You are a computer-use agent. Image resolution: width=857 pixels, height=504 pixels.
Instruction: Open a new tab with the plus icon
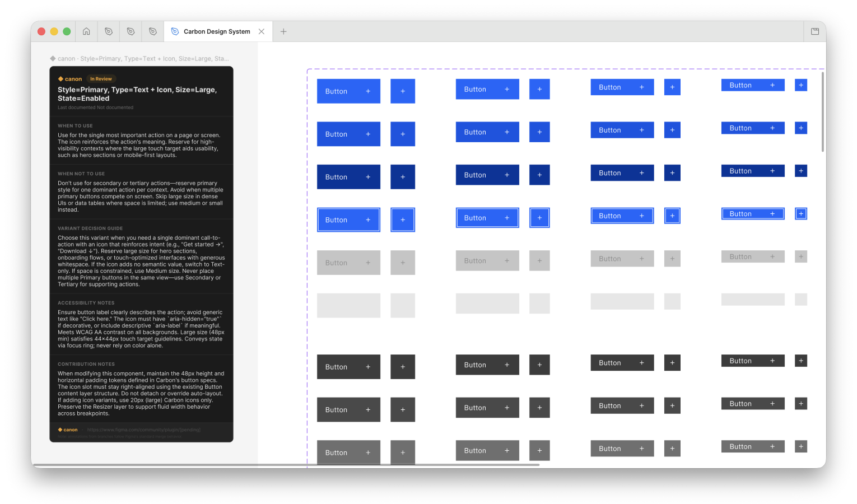tap(283, 31)
